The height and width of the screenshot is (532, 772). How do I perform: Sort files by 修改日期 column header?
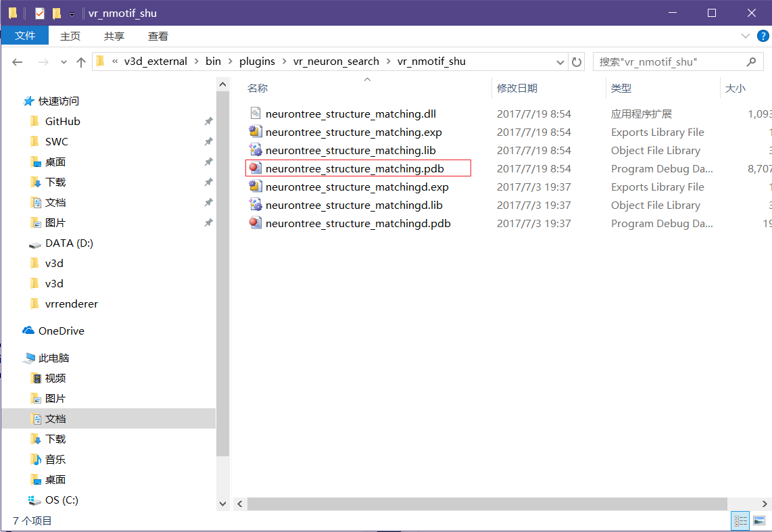(x=517, y=88)
